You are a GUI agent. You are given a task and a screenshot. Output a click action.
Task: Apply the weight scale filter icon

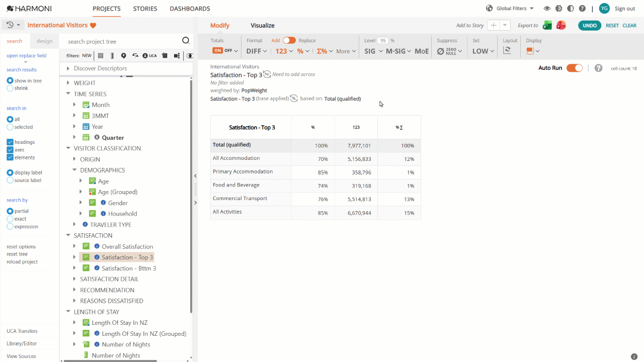(x=135, y=56)
